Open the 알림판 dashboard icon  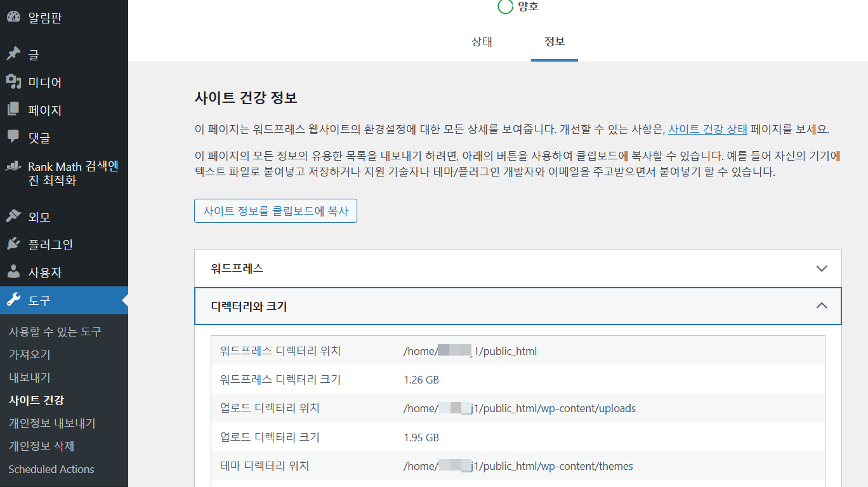(14, 17)
